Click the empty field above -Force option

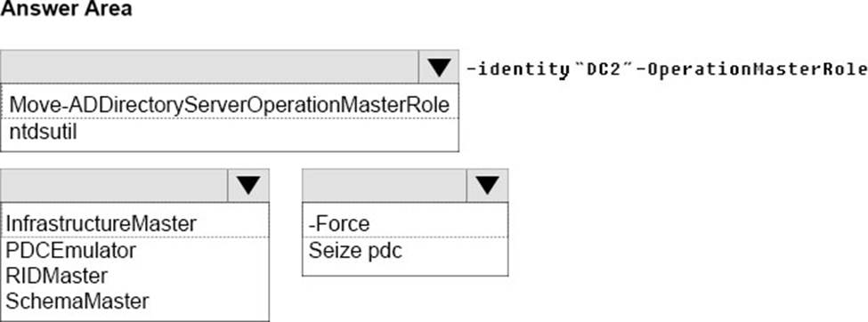point(385,185)
